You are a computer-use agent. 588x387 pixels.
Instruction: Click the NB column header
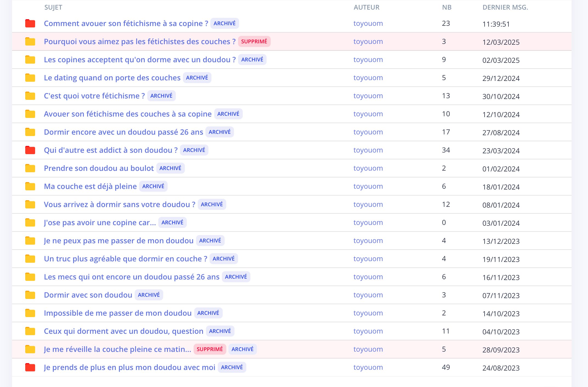tap(447, 7)
